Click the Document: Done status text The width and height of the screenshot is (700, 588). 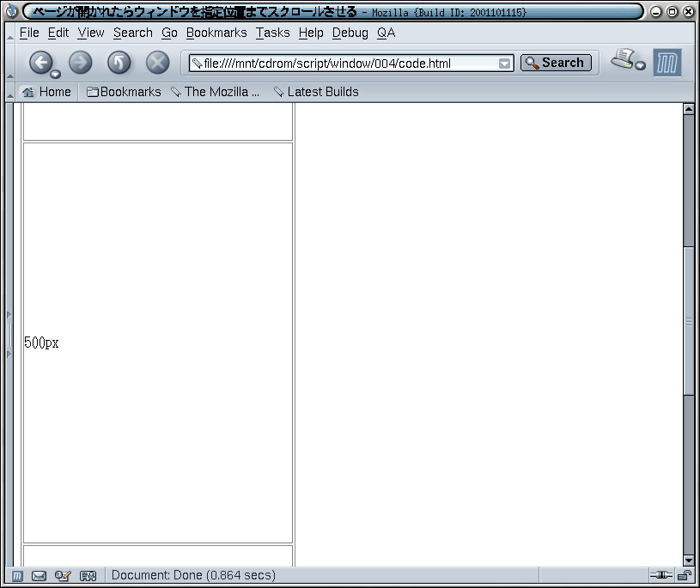[193, 575]
